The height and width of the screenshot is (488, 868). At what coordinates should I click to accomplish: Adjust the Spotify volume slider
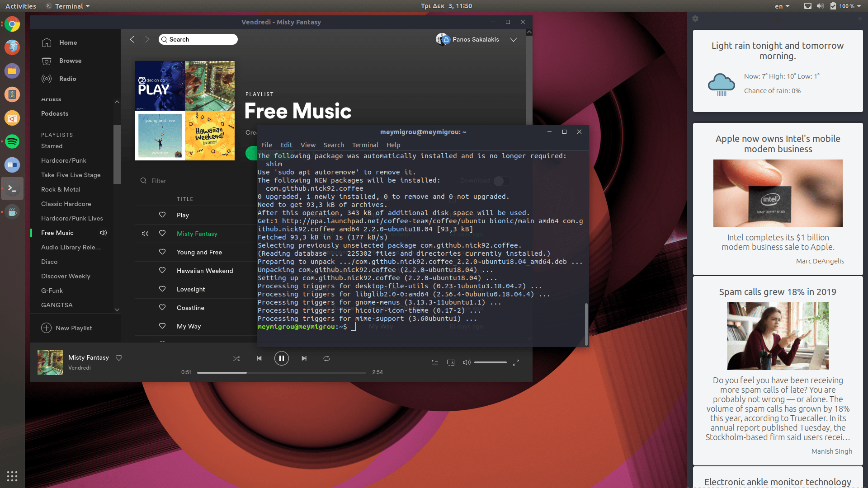(490, 362)
